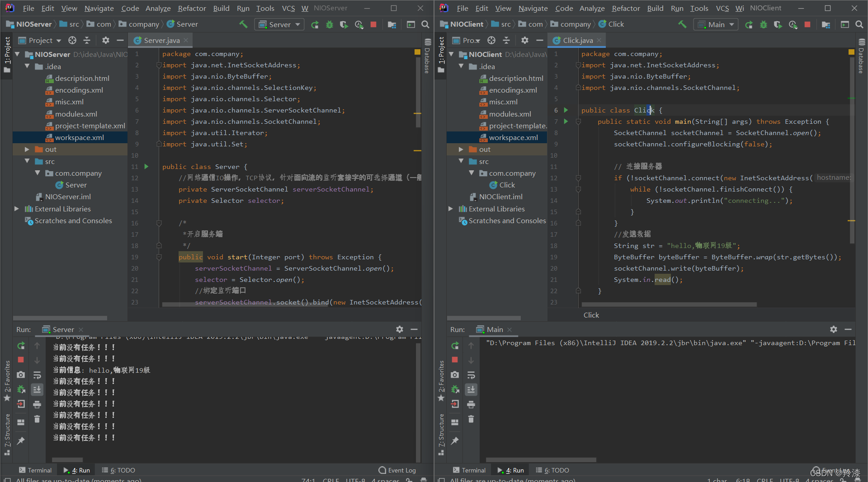Click run gutter arrow beside main method in Click.java
This screenshot has width=868, height=482.
click(566, 122)
